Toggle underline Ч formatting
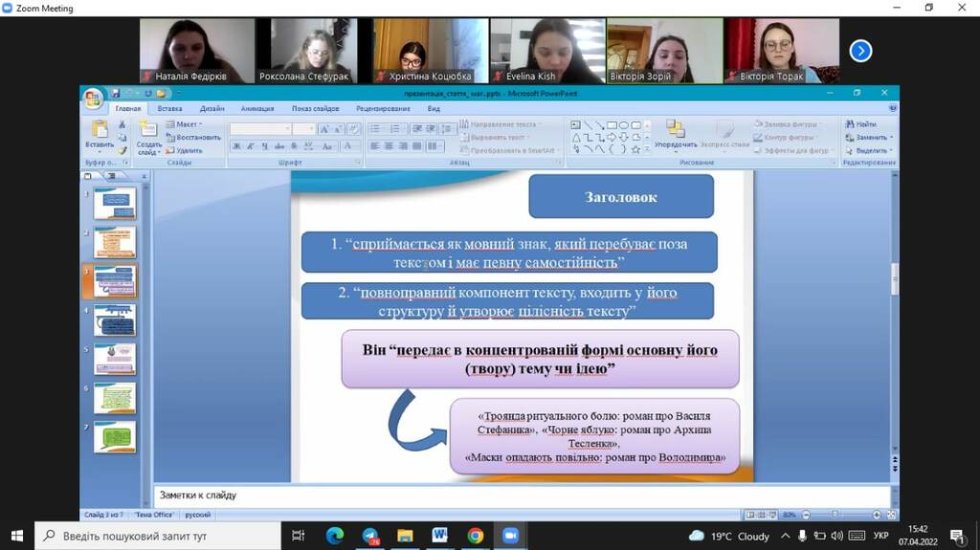 pos(265,146)
